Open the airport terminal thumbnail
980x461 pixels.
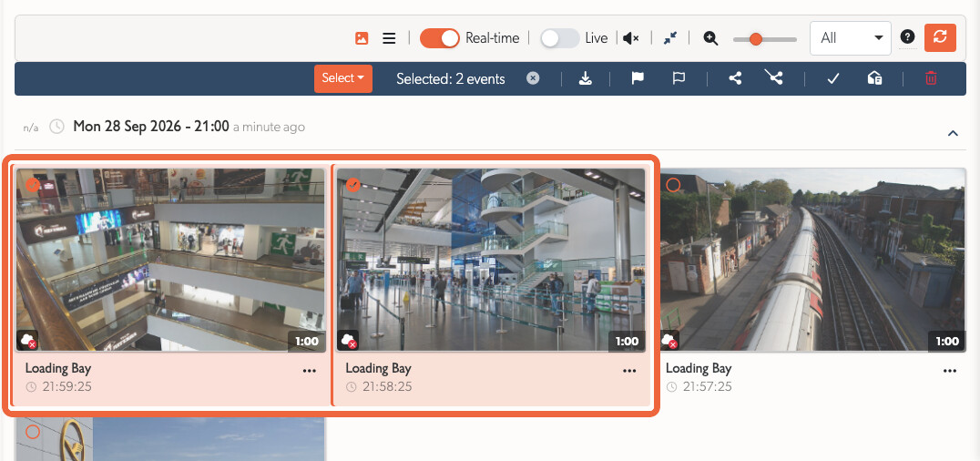(x=491, y=260)
